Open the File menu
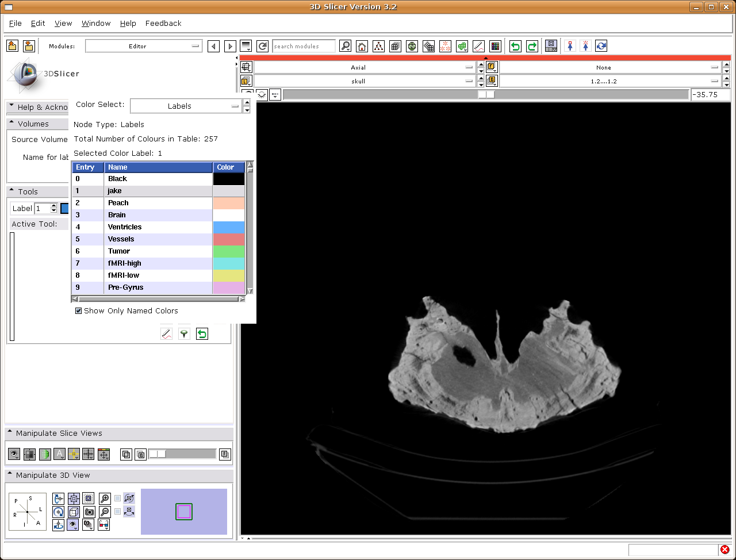 click(x=16, y=24)
